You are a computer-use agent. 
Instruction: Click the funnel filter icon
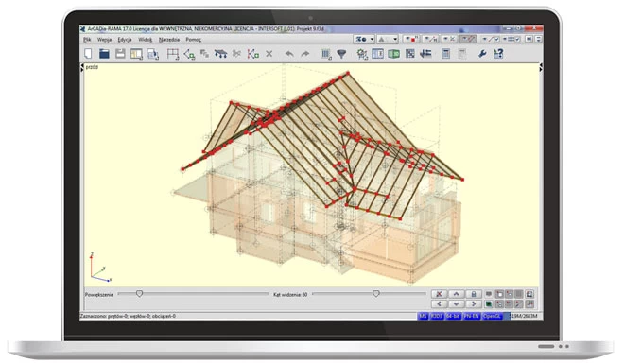tap(341, 54)
